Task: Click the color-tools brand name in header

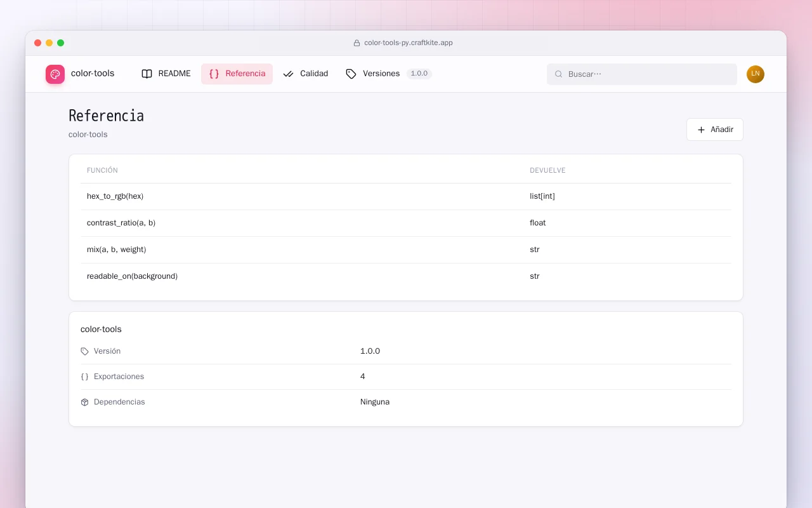Action: point(93,74)
